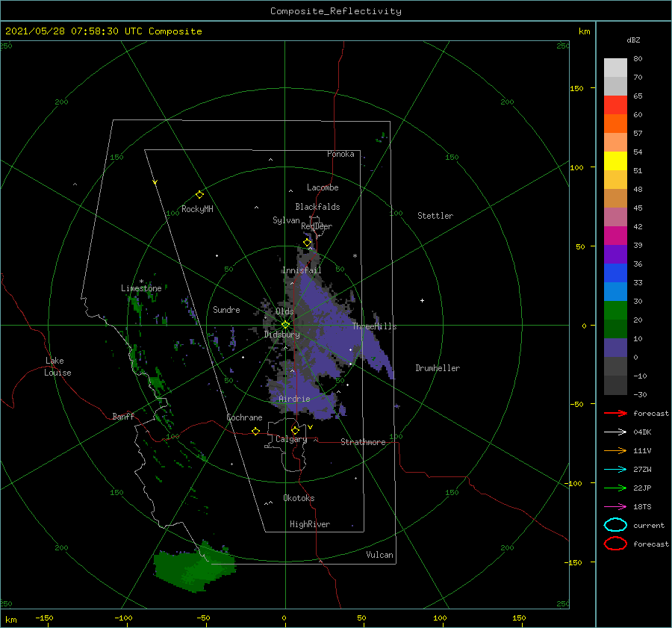This screenshot has height=628, width=672.
Task: Click the Ponoka city label
Action: (340, 154)
